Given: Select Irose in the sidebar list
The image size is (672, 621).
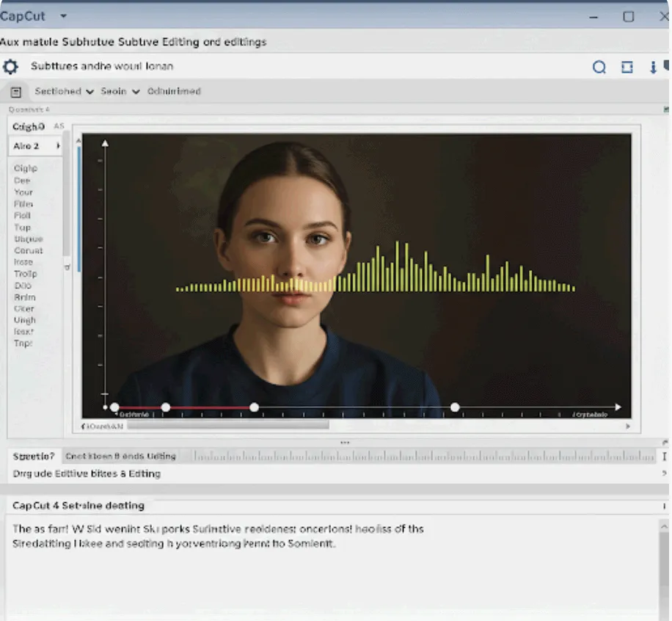Looking at the screenshot, I should [23, 262].
